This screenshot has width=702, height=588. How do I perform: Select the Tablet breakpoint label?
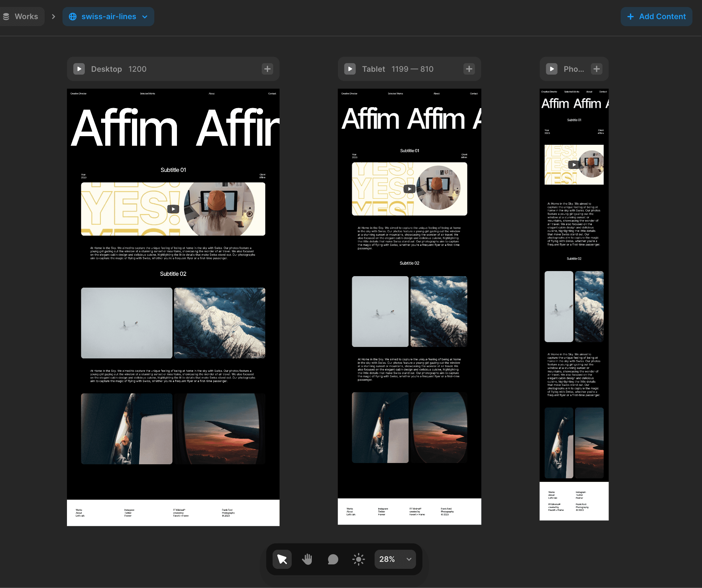373,69
